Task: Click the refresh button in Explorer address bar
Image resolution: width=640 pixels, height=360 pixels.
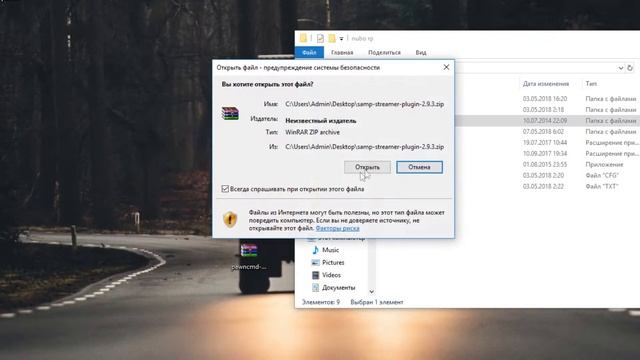Action: [x=630, y=68]
